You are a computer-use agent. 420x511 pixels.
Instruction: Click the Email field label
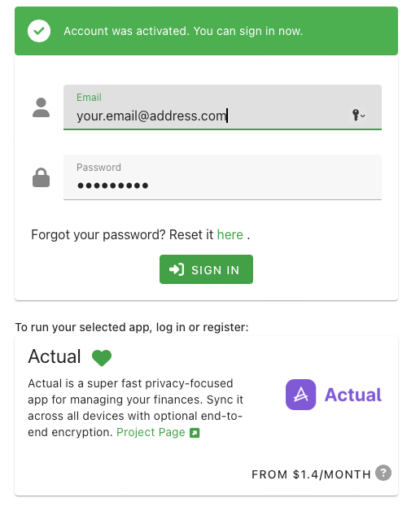pyautogui.click(x=89, y=98)
